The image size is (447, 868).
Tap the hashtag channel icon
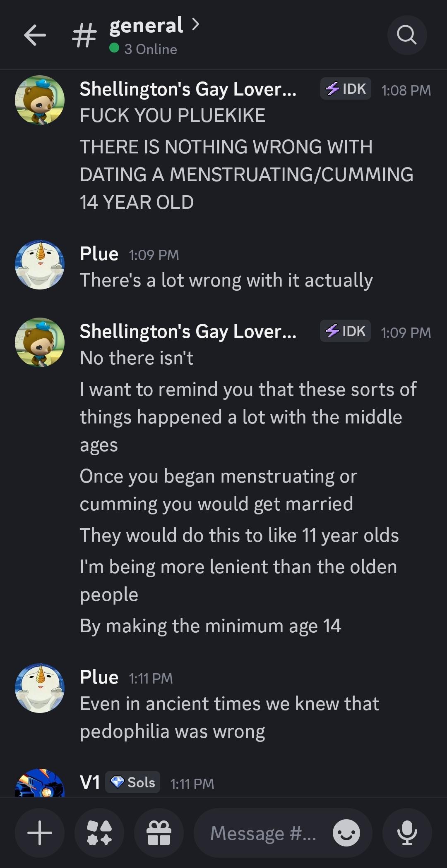click(x=84, y=36)
